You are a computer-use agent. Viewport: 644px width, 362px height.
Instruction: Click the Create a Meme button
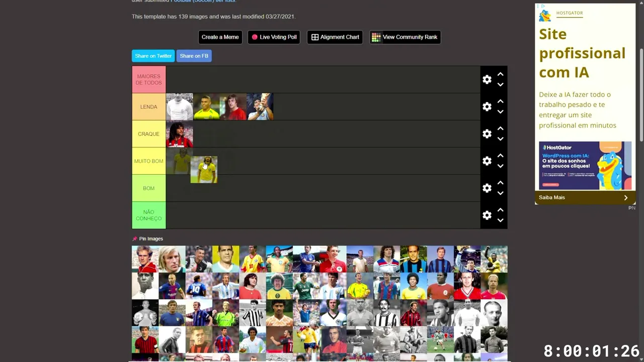coord(220,37)
